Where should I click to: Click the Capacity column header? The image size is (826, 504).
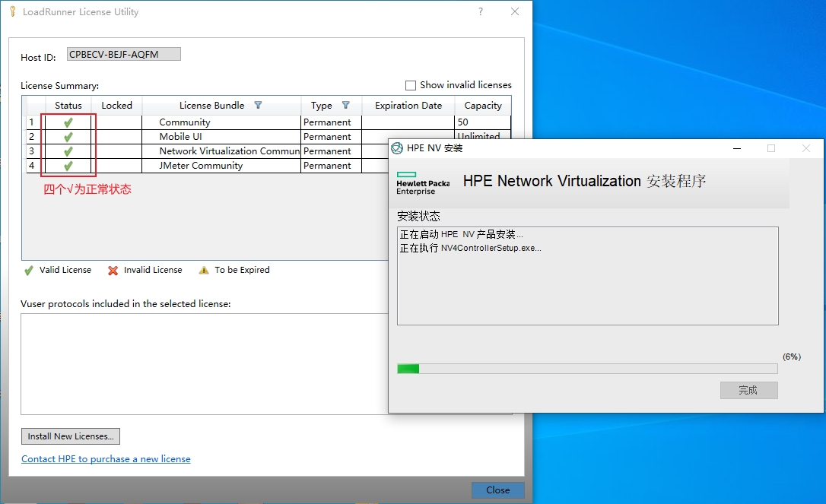(x=483, y=106)
